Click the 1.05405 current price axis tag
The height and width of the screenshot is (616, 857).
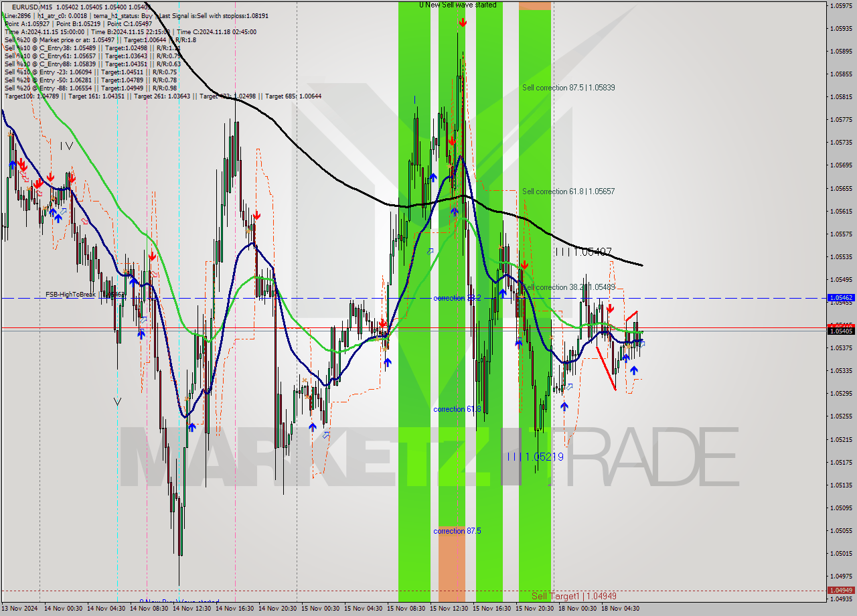point(840,331)
